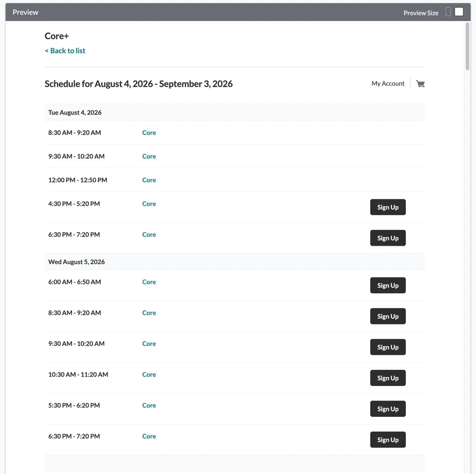Open My Account
This screenshot has height=474, width=476.
pos(388,84)
